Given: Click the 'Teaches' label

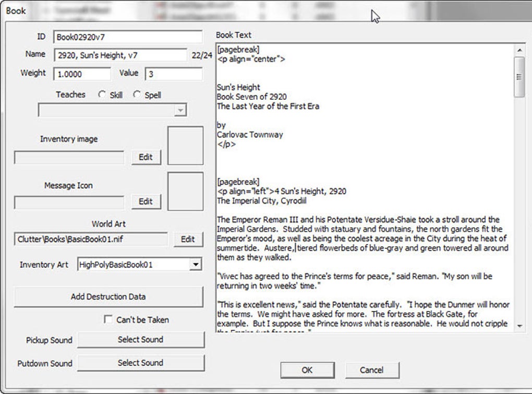Looking at the screenshot, I should (70, 94).
